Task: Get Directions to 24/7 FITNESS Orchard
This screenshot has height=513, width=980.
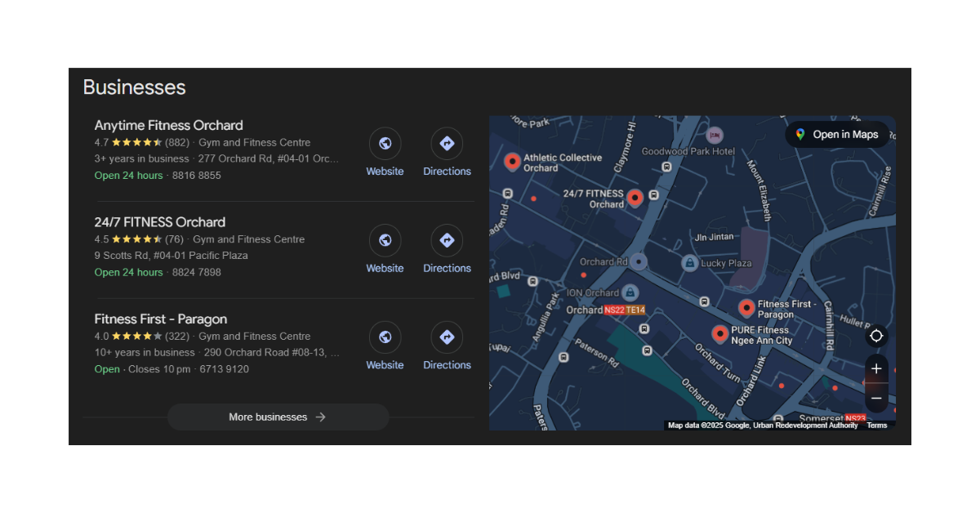Action: 447,241
